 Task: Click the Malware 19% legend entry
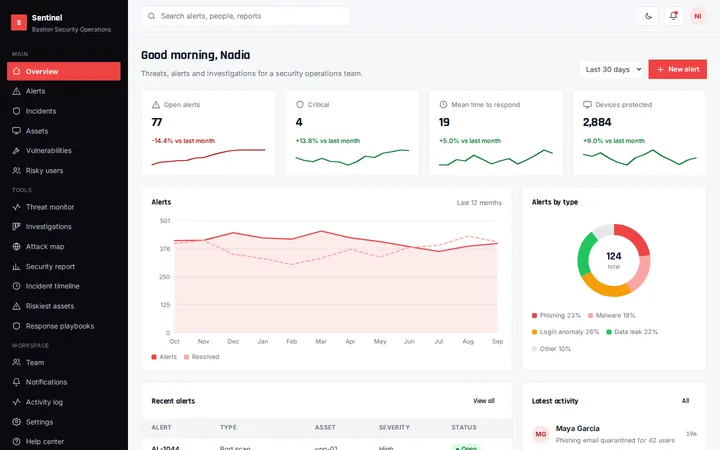click(x=612, y=315)
